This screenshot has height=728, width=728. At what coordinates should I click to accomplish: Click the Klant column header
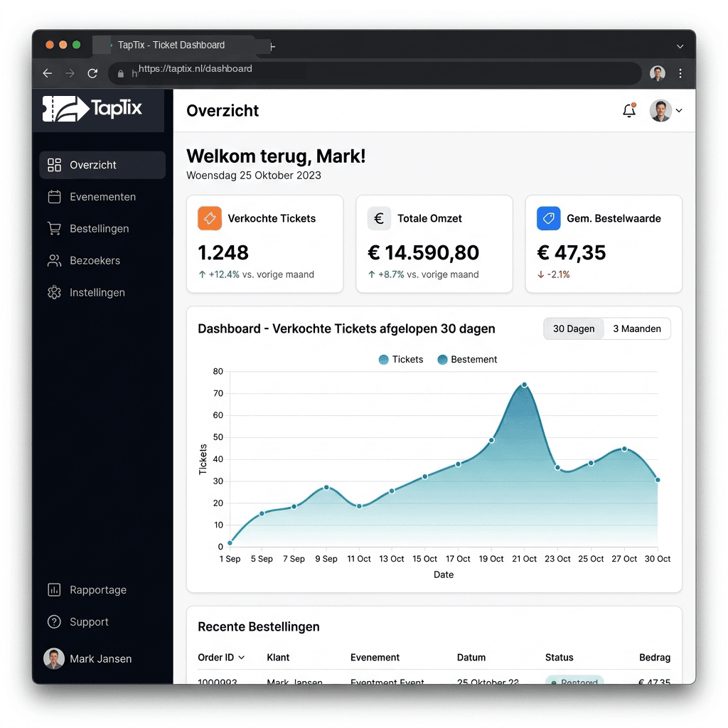tap(278, 658)
